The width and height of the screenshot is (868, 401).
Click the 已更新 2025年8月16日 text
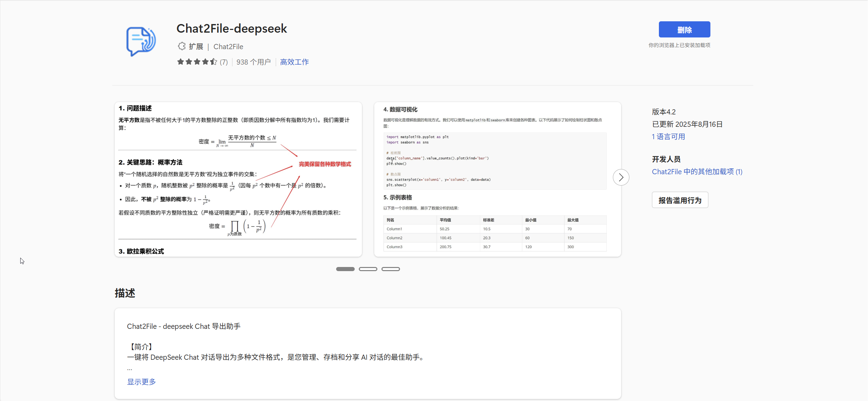coord(687,124)
